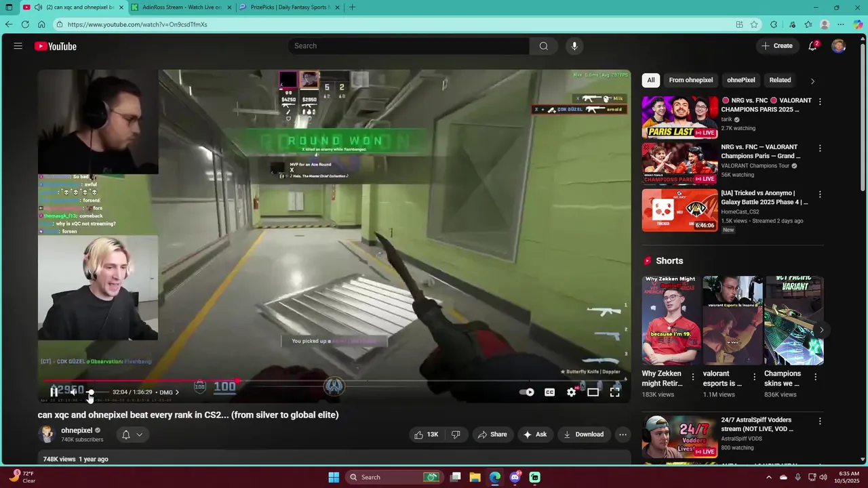Open File Explorer from the taskbar
The image size is (868, 488).
point(475,477)
